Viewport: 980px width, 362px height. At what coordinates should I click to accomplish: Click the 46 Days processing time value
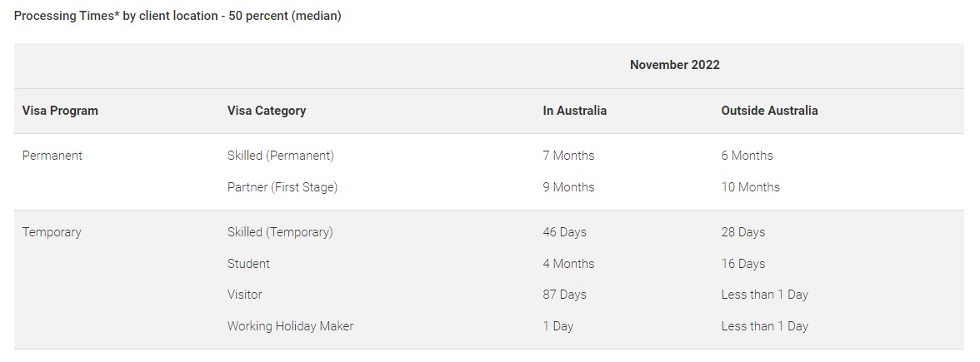click(564, 232)
